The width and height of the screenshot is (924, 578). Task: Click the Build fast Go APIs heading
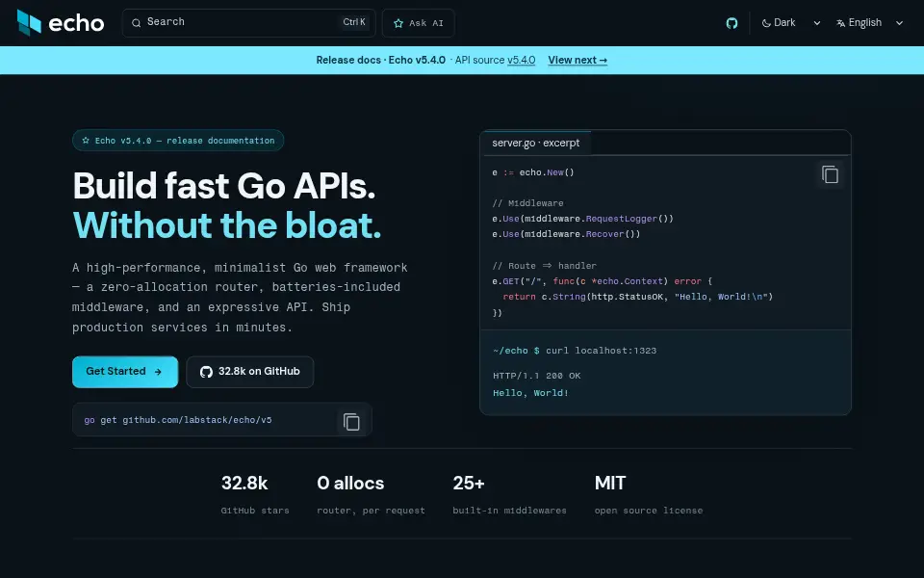[224, 186]
